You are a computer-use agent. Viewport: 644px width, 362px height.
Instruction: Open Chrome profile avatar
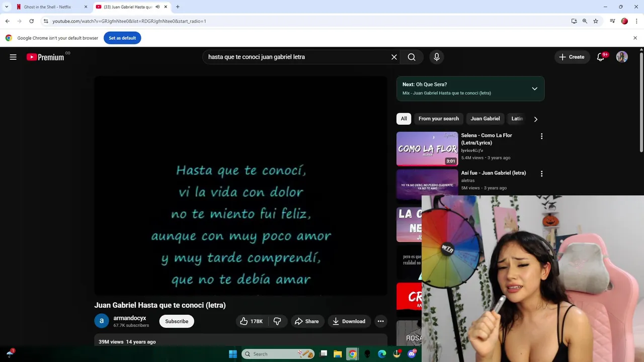624,21
